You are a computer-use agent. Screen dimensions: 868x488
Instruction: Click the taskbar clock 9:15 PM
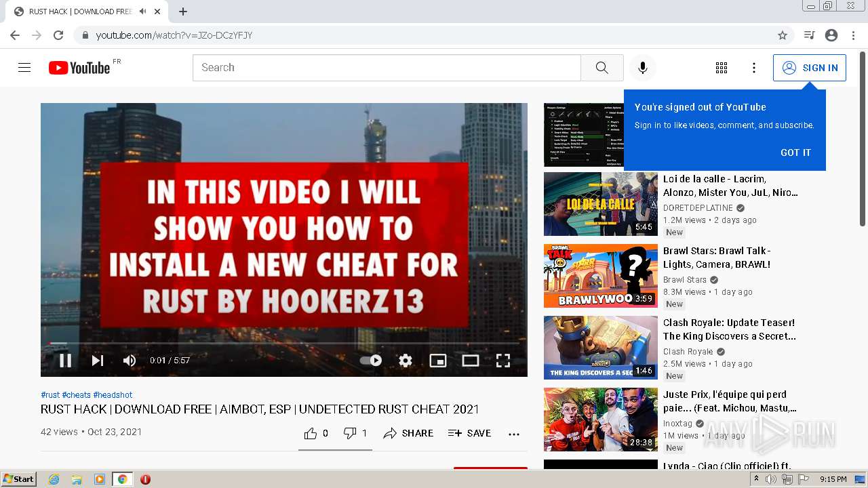833,479
